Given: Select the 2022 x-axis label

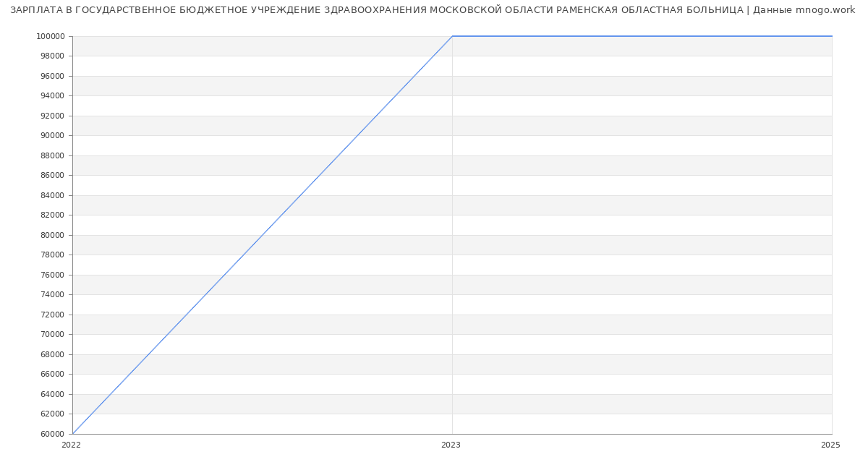Looking at the screenshot, I should [x=71, y=445].
